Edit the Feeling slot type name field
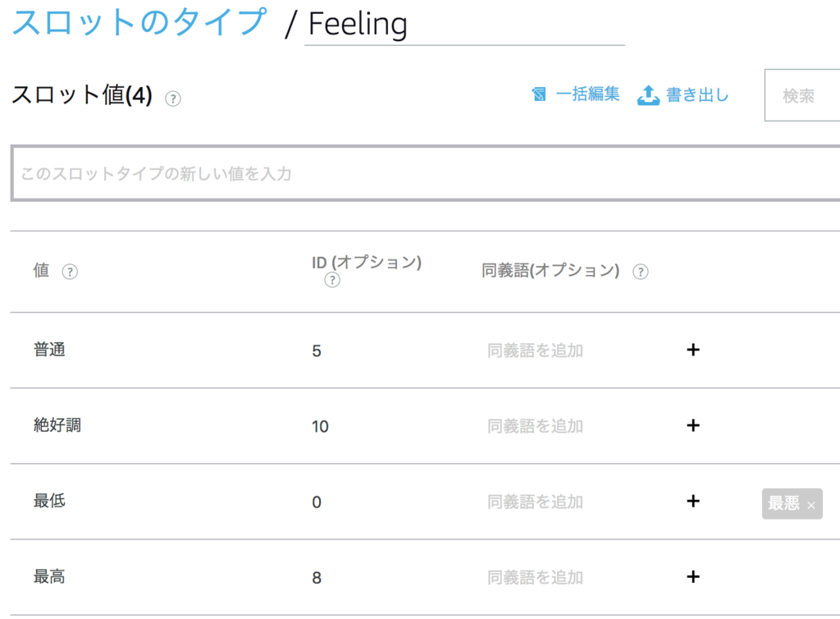The height and width of the screenshot is (619, 840). 463,25
